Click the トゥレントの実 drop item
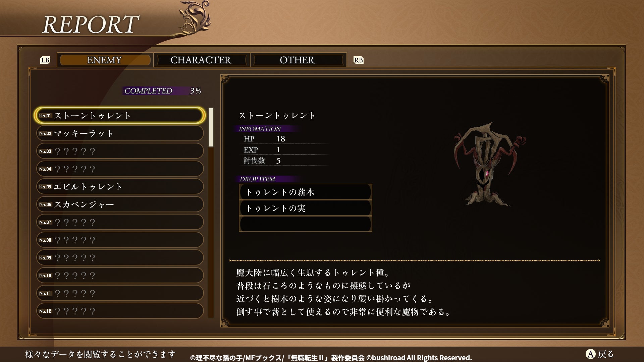This screenshot has width=644, height=362. [305, 208]
